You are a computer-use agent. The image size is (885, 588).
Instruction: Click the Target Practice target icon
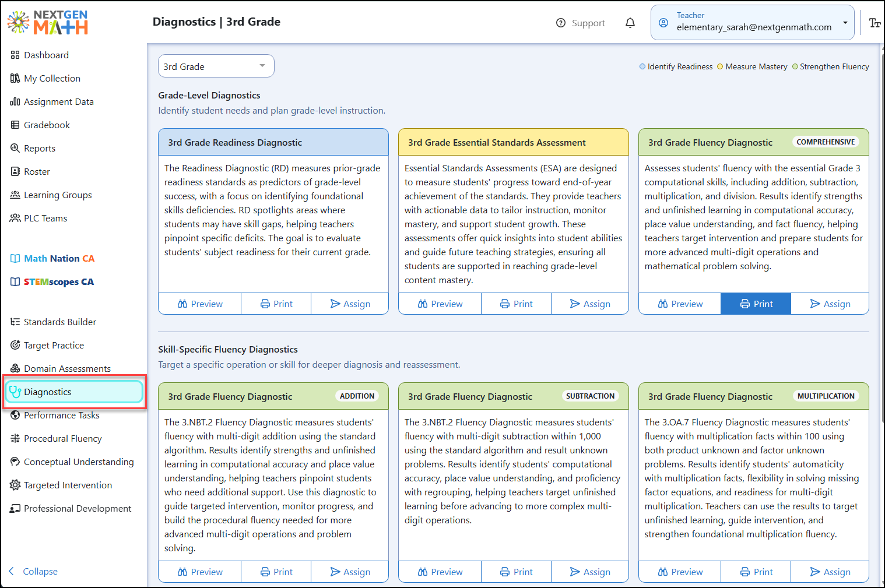tap(15, 345)
